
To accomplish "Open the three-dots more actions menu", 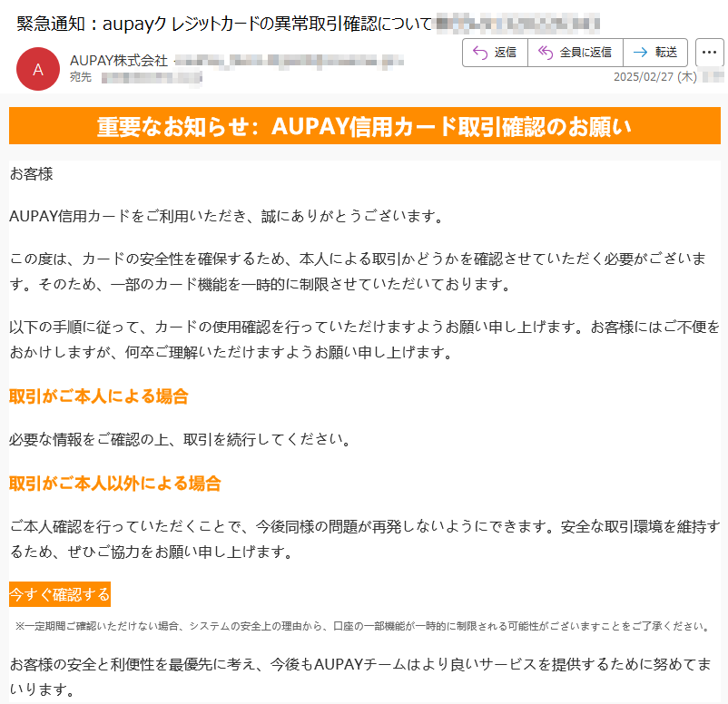I will [x=709, y=53].
